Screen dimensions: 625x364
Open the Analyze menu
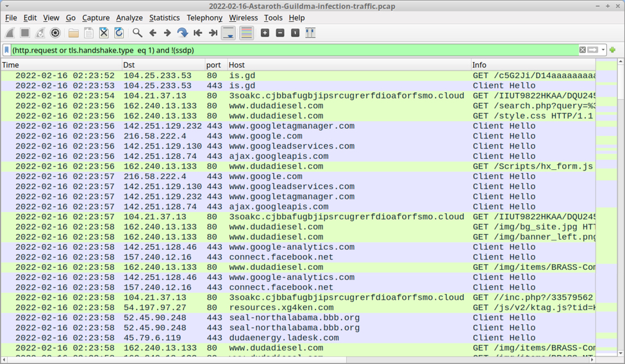point(129,18)
